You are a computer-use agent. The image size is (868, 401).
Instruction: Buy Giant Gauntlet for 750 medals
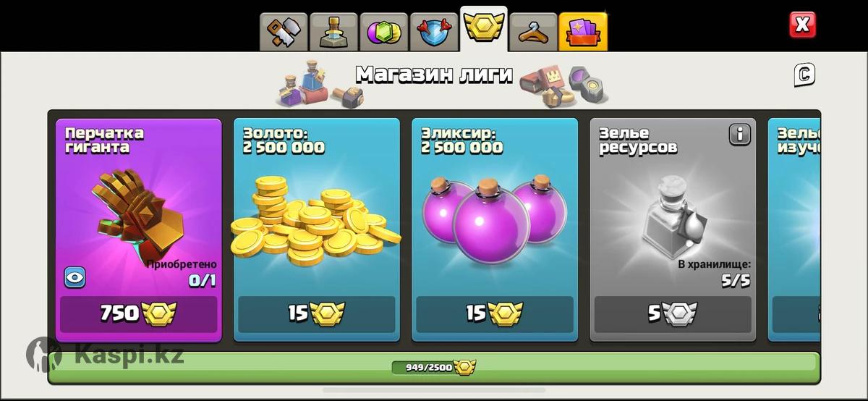click(x=138, y=314)
